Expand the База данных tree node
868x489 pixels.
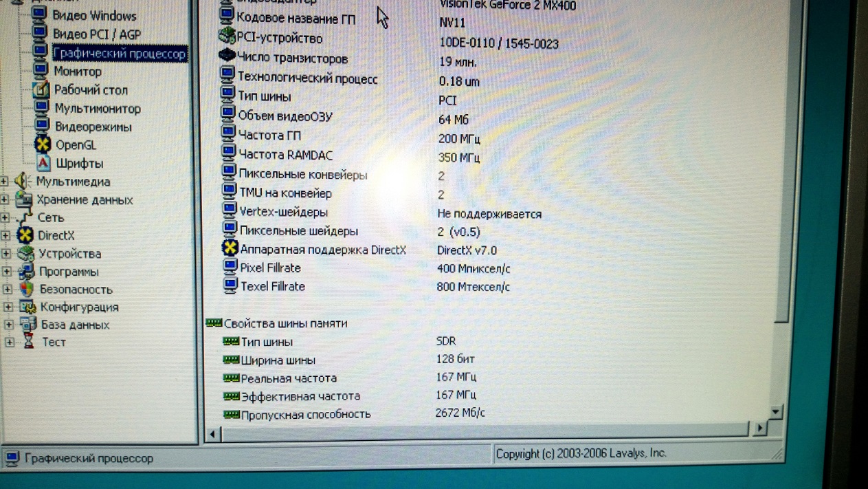[9, 325]
